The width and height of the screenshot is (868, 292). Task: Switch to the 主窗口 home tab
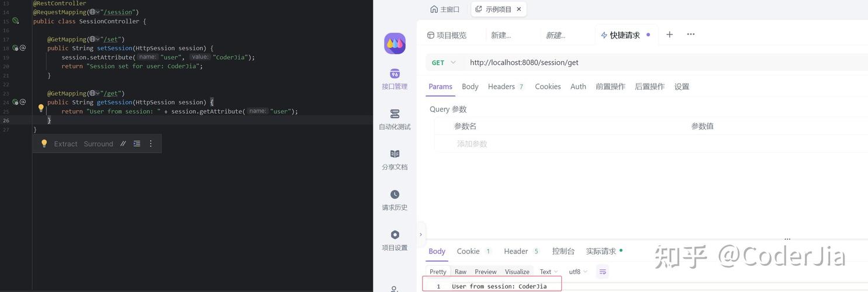[445, 9]
